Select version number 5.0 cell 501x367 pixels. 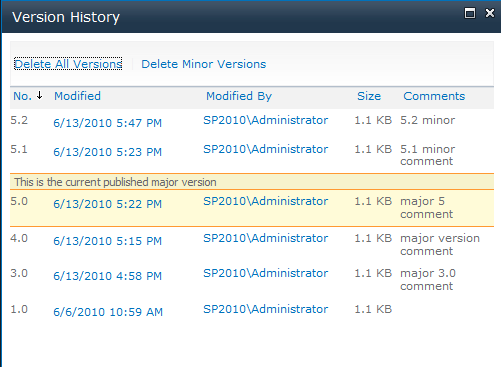point(19,201)
